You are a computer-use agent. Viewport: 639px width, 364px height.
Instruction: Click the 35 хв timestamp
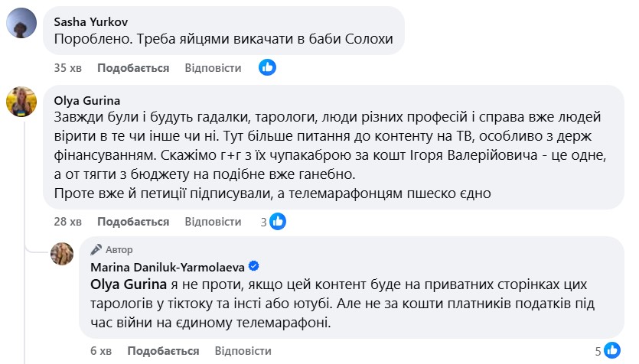[67, 68]
